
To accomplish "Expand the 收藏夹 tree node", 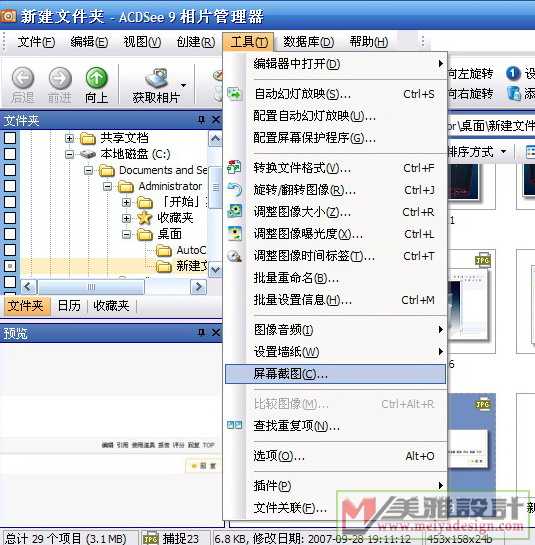I will coord(127,218).
